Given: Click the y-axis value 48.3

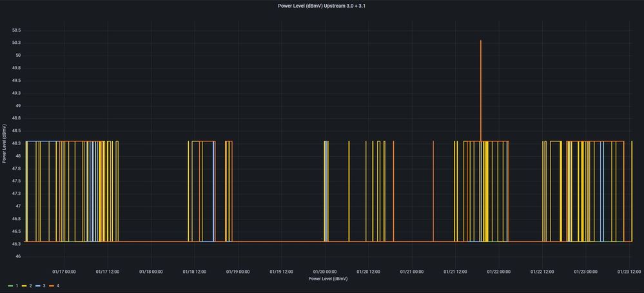Looking at the screenshot, I should (x=16, y=143).
